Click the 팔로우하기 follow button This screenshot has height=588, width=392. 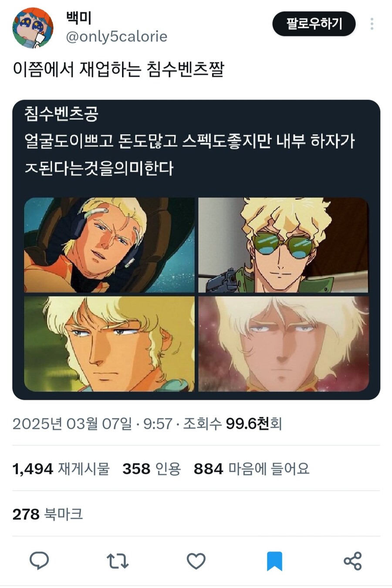[314, 24]
